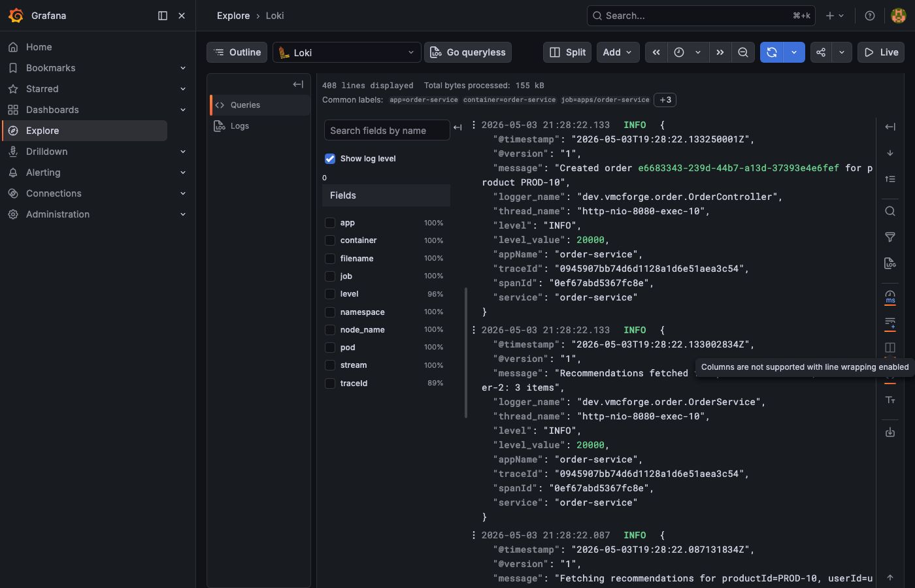Expand the Drilldown section chevron
This screenshot has width=915, height=588.
183,152
